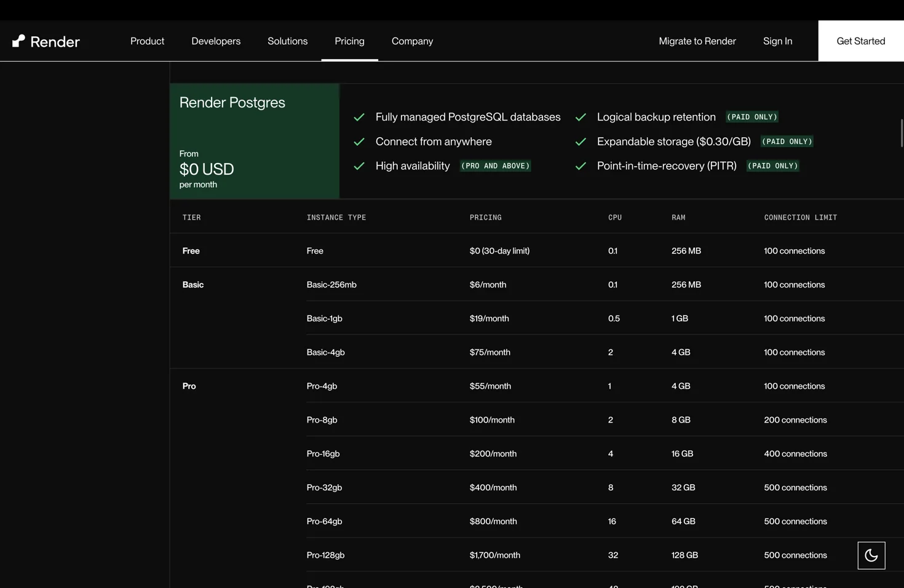Click the PRICING column header
This screenshot has width=904, height=588.
[486, 218]
